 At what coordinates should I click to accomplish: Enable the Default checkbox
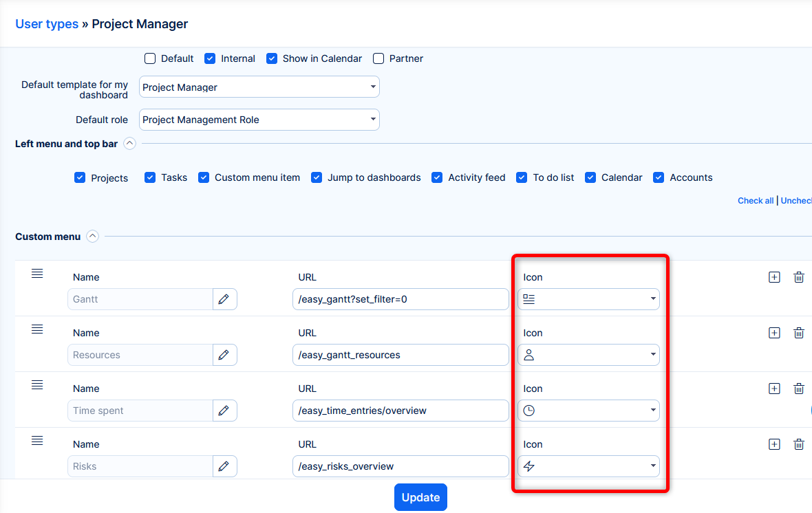[x=150, y=58]
